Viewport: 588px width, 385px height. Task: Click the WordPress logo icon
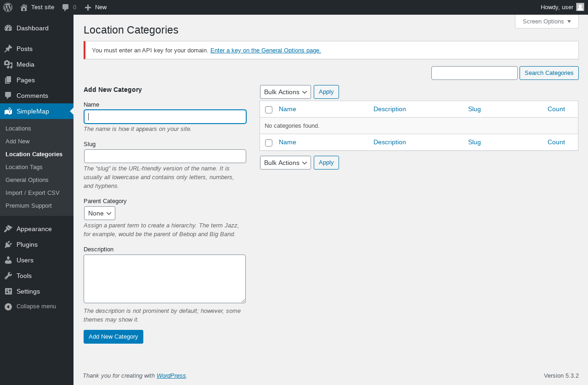pyautogui.click(x=8, y=7)
